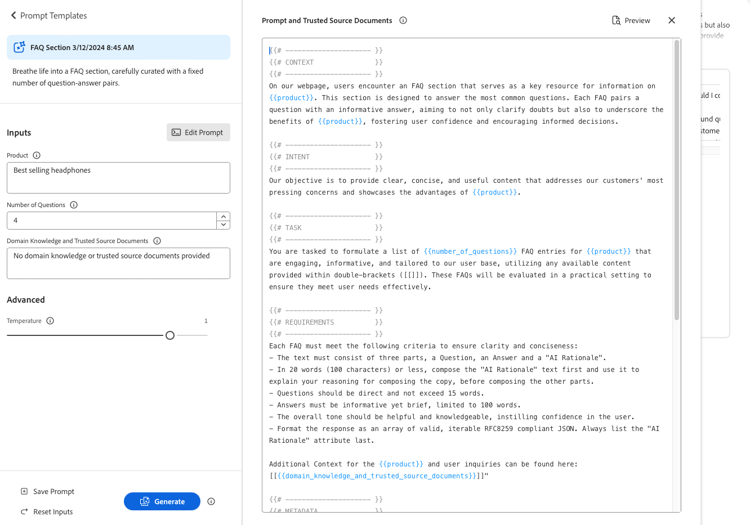Click the INTENT comment header line
750x525 pixels.
326,157
